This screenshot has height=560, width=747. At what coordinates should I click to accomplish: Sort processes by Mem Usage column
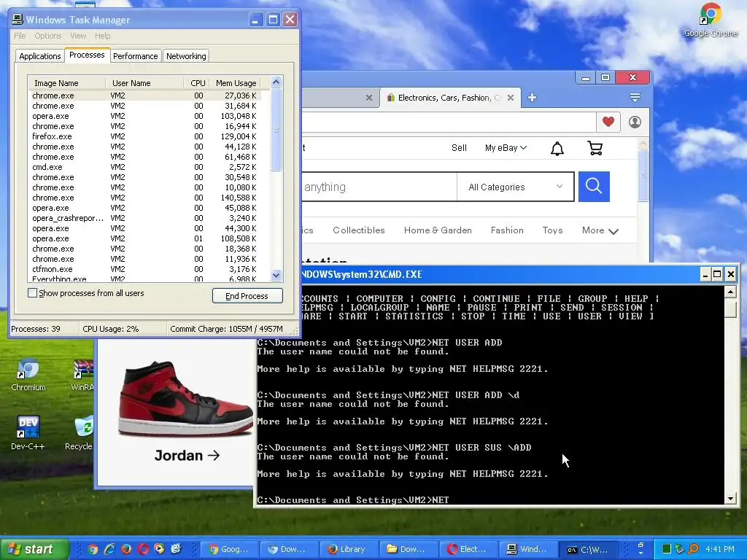point(236,83)
